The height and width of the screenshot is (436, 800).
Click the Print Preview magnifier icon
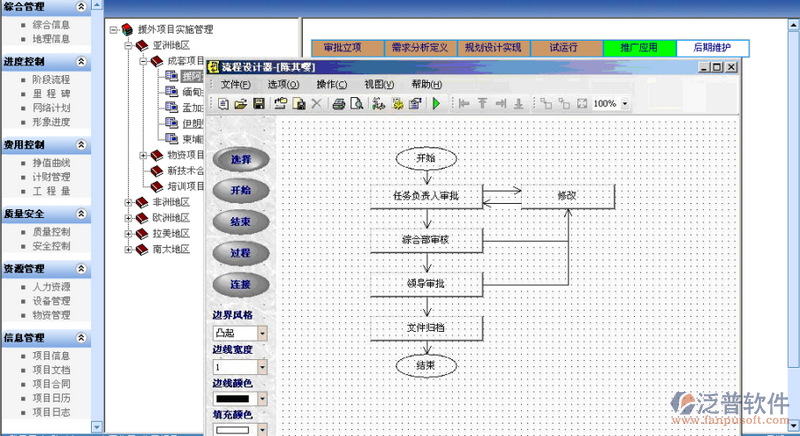coord(356,103)
